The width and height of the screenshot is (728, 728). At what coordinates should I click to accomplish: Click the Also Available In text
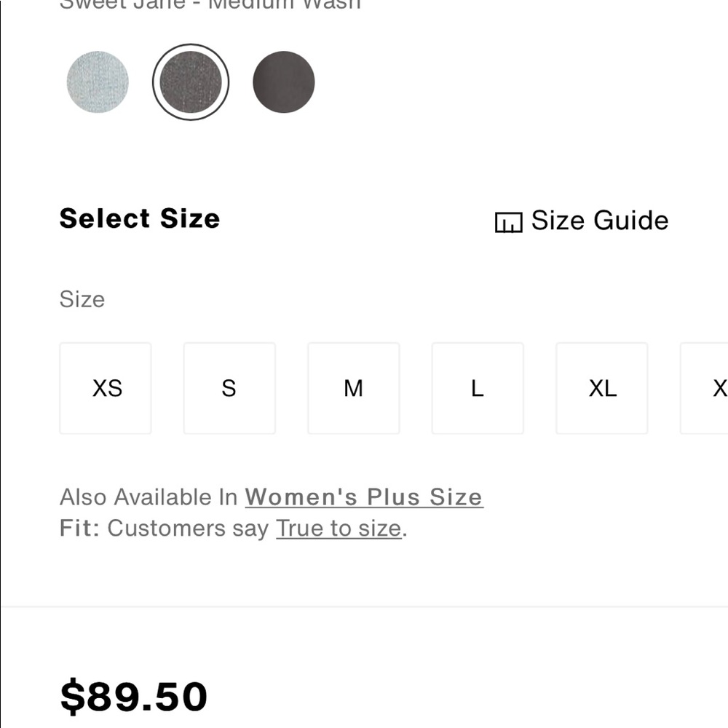tap(149, 497)
